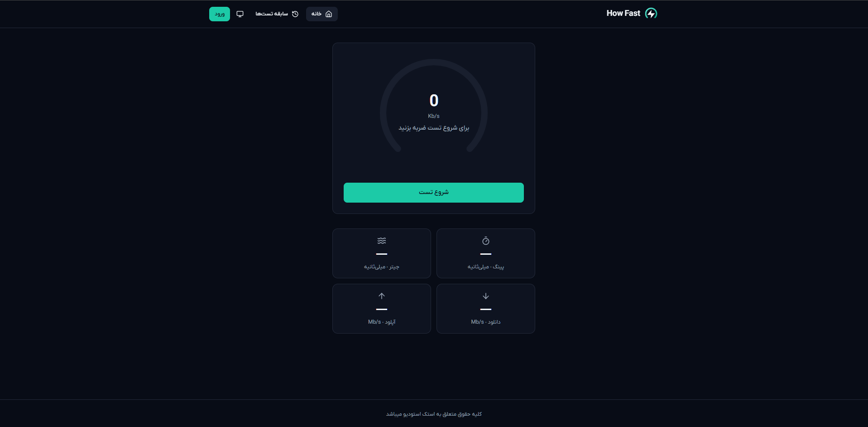This screenshot has width=868, height=427.
Task: Tap the speed gauge dial
Action: (433, 107)
